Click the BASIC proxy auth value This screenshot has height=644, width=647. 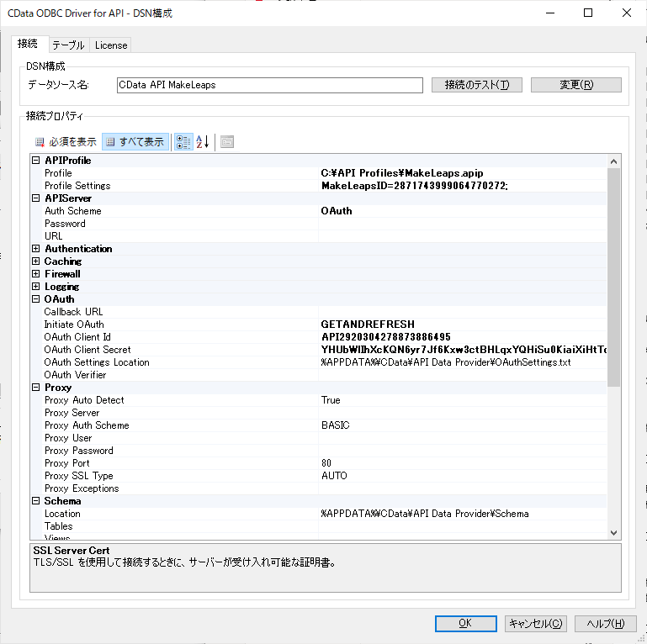click(335, 425)
